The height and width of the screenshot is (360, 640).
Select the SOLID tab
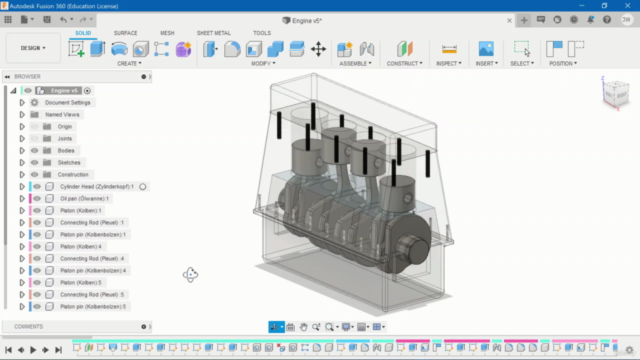pyautogui.click(x=83, y=33)
